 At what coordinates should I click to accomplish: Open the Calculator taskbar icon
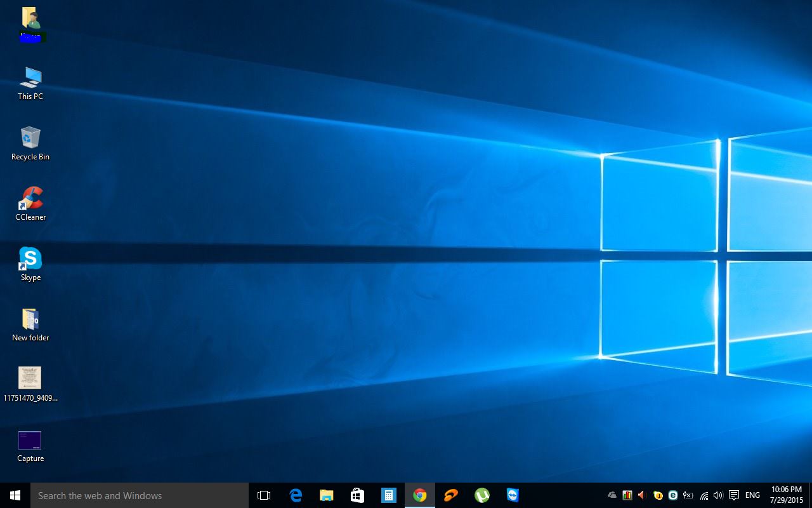[x=389, y=495]
